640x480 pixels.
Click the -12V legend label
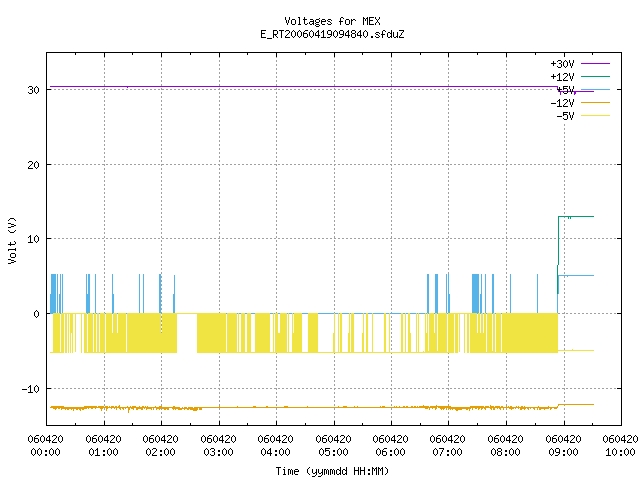562,103
